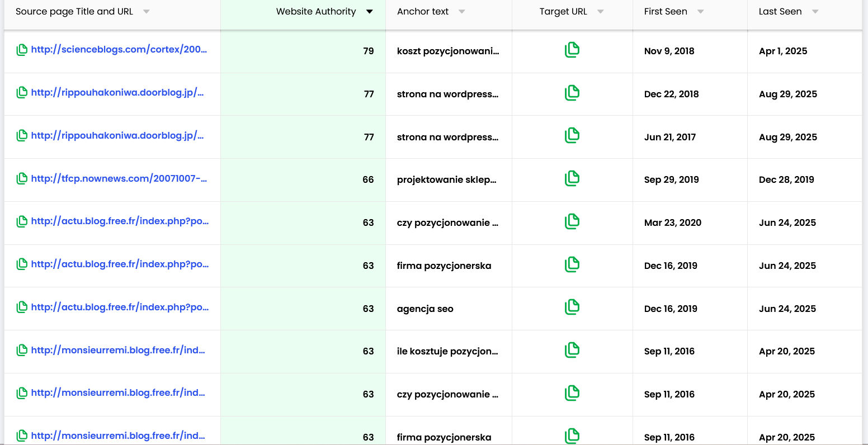Copy target URL in the tfcp.nownews.com row
Viewport: 868px width, 445px height.
click(572, 178)
